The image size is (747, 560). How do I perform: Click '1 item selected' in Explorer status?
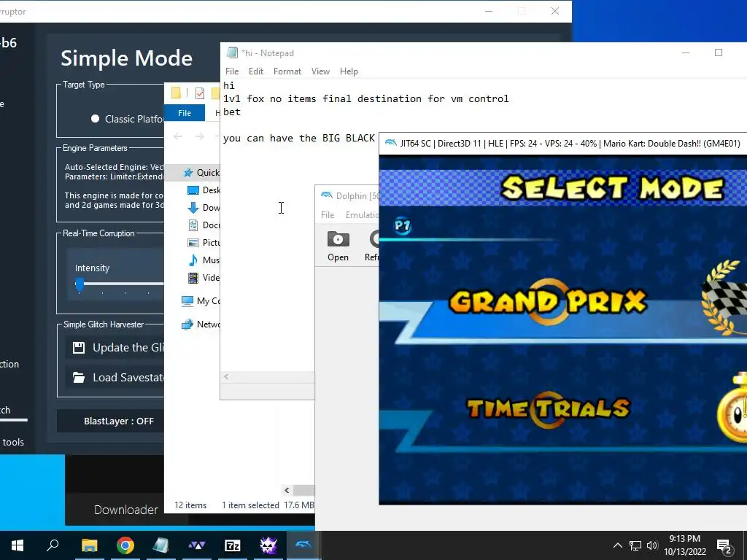click(250, 505)
